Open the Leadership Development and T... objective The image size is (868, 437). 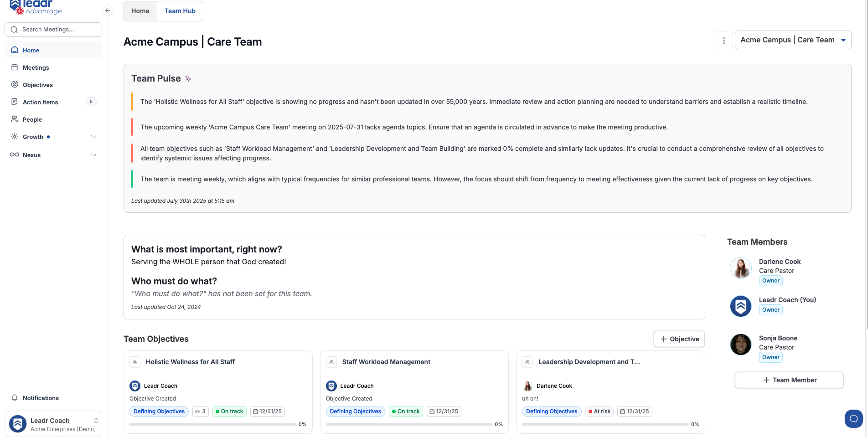click(589, 362)
